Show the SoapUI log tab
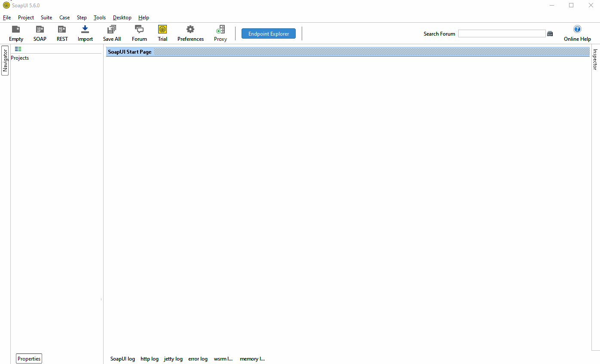 [x=122, y=359]
